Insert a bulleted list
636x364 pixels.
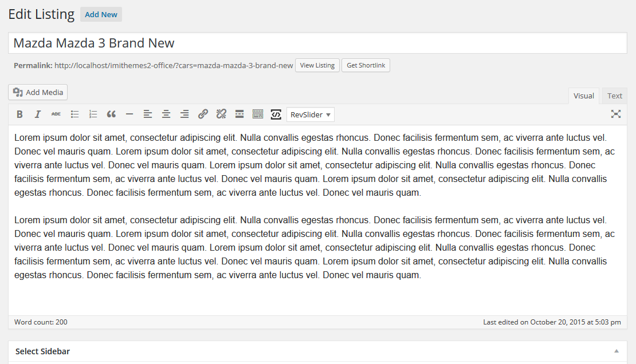74,114
